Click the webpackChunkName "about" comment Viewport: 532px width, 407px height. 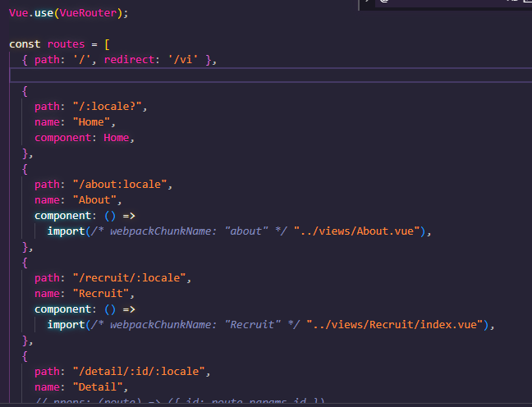coord(189,231)
